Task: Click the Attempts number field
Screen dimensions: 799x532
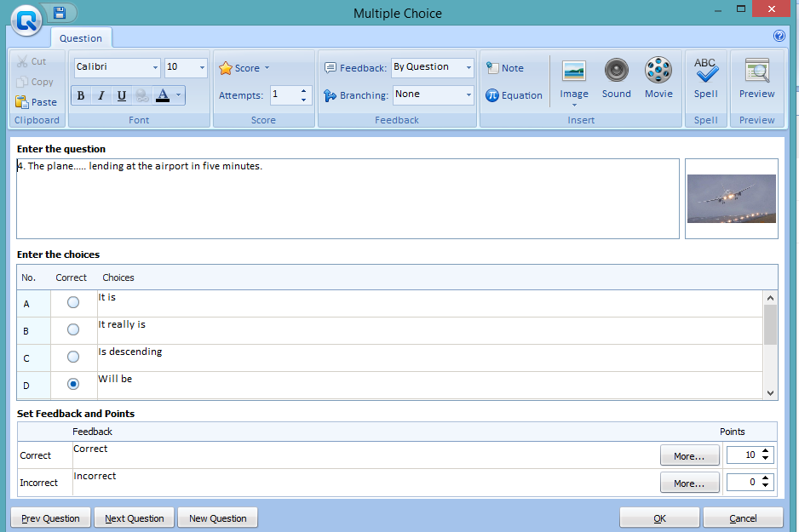Action: tap(285, 95)
